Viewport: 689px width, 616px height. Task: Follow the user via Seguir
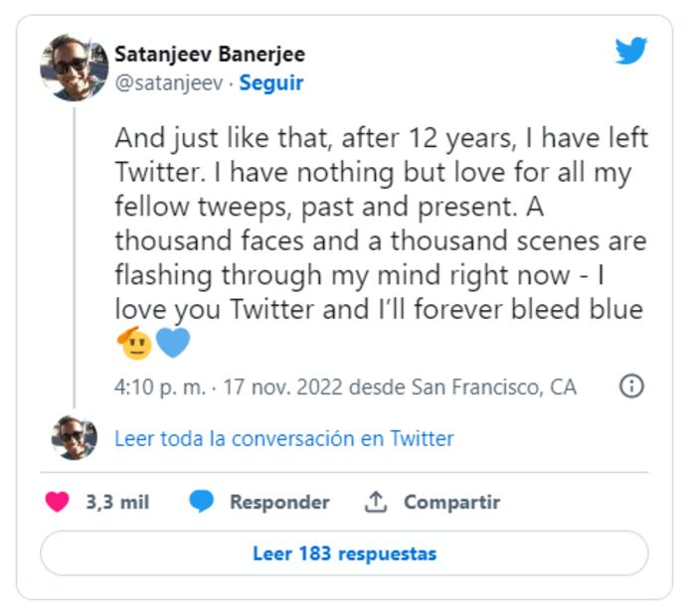(271, 83)
